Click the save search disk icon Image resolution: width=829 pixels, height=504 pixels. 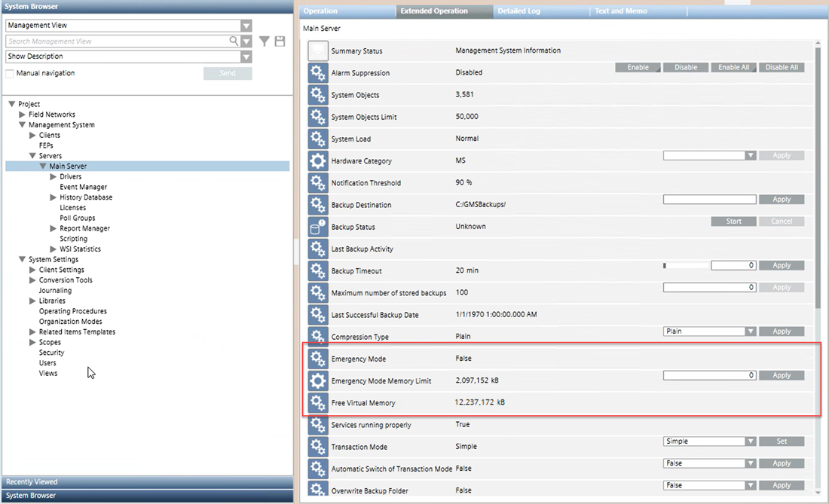(280, 41)
